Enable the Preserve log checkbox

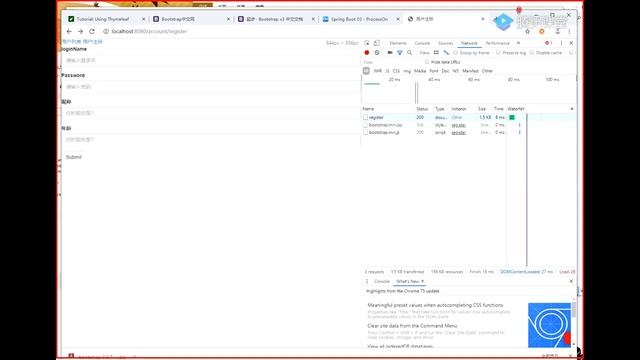pos(498,53)
